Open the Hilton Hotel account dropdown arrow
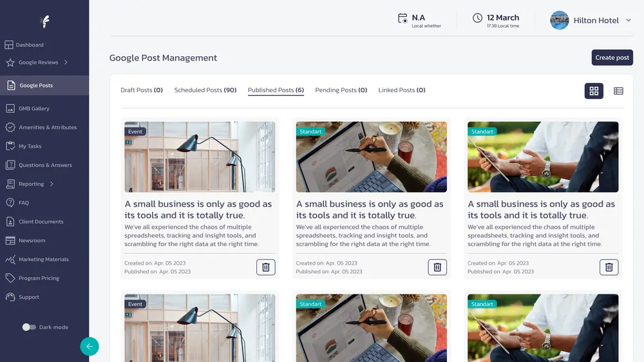This screenshot has height=362, width=644. pyautogui.click(x=628, y=20)
